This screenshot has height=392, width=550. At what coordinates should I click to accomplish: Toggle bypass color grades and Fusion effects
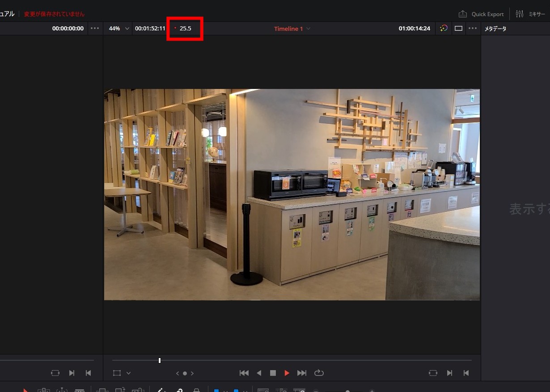443,28
